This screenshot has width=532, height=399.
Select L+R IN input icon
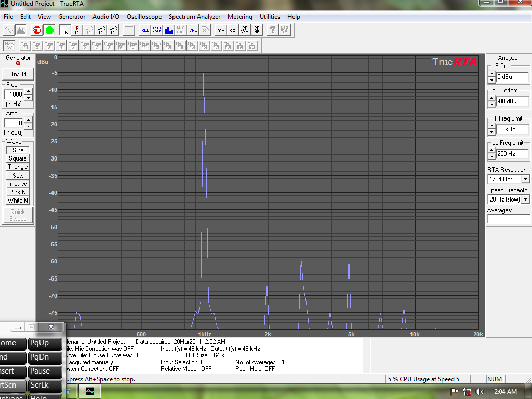[101, 30]
